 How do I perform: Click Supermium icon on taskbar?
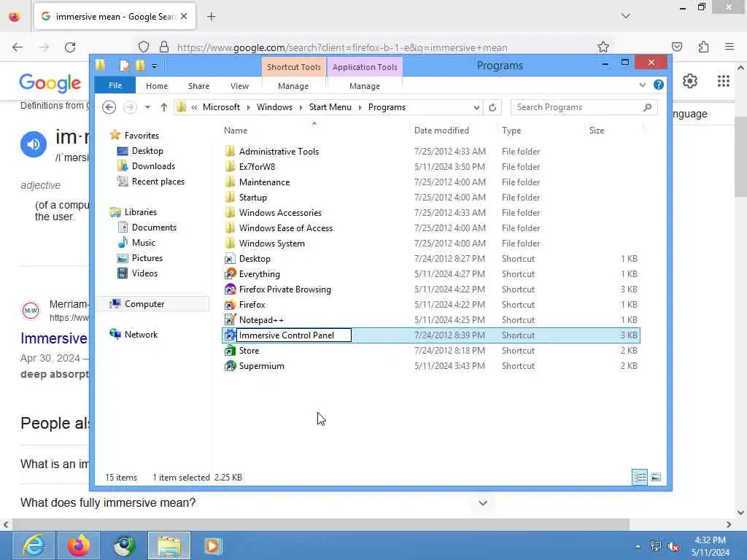tap(124, 545)
